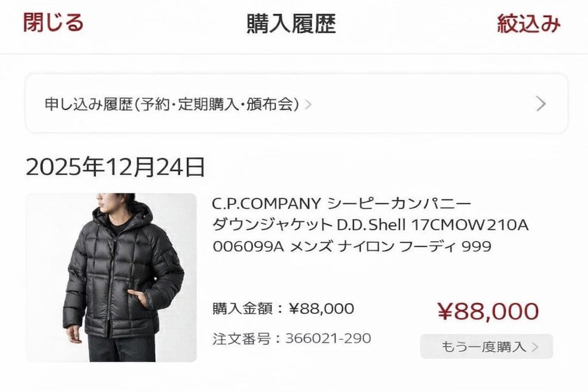Select the right-edge disclosure arrow on the subscription row
Image resolution: width=588 pixels, height=392 pixels.
click(540, 103)
